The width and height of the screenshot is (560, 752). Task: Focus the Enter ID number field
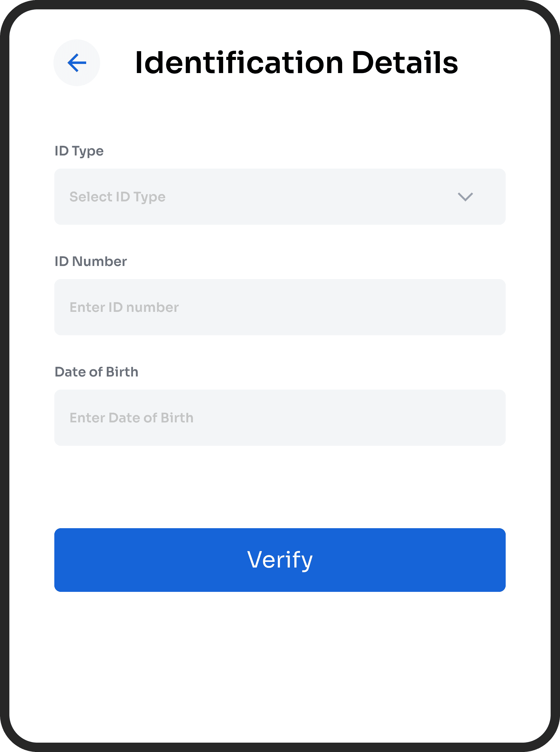coord(280,307)
